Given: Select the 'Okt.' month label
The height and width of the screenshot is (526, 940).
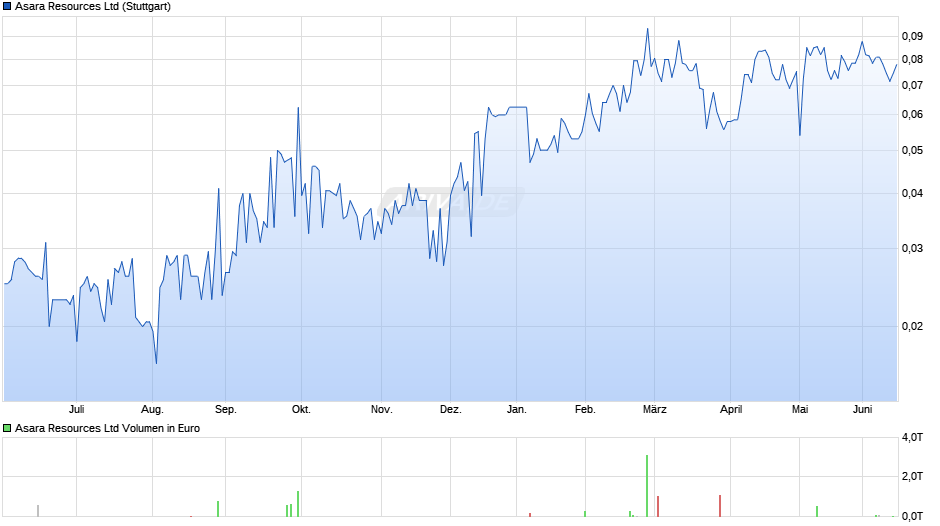Looking at the screenshot, I should (x=301, y=409).
